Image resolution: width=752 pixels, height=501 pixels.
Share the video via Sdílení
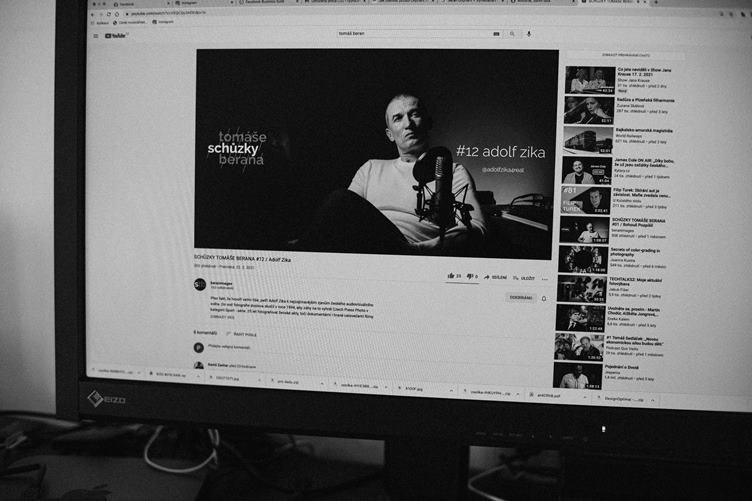(495, 277)
